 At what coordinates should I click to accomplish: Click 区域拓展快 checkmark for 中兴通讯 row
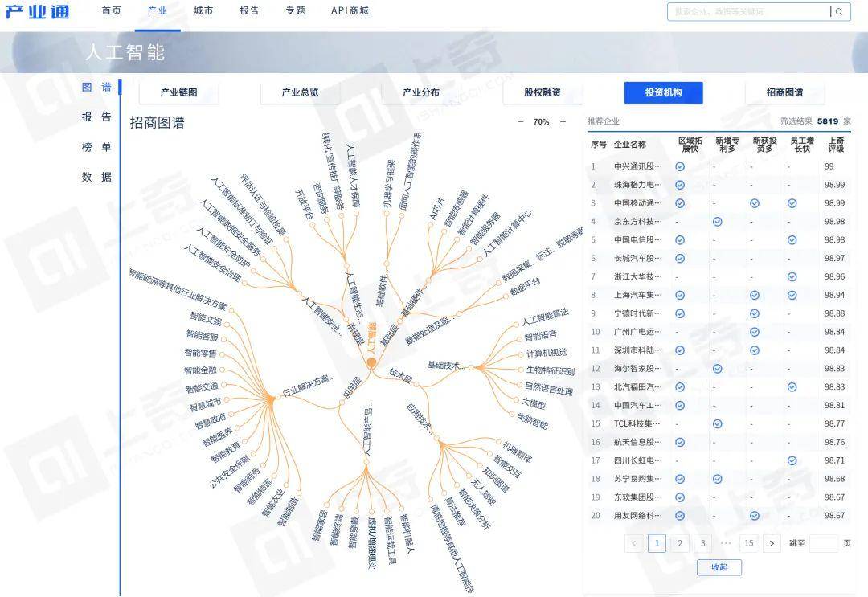click(x=680, y=166)
